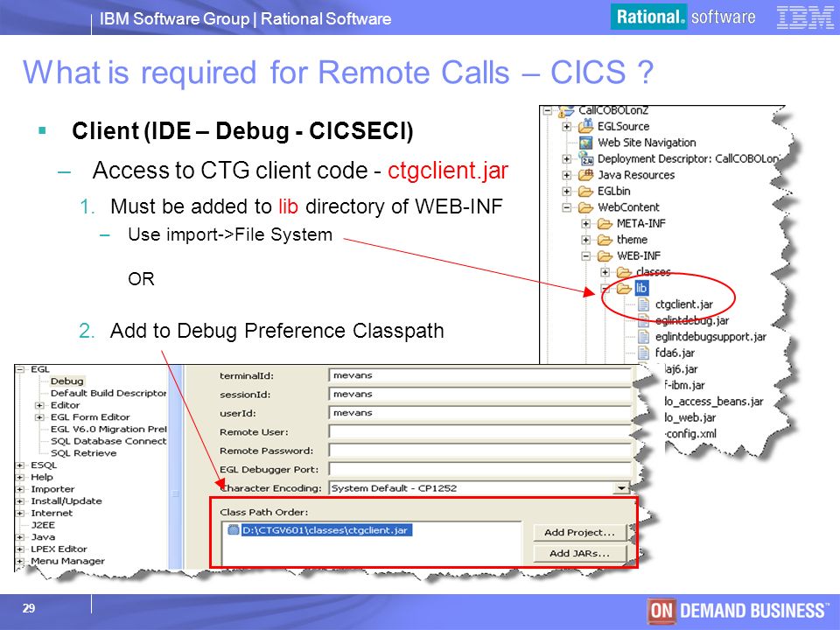The image size is (840, 630).
Task: Click the EGLSource folder icon
Action: (585, 126)
